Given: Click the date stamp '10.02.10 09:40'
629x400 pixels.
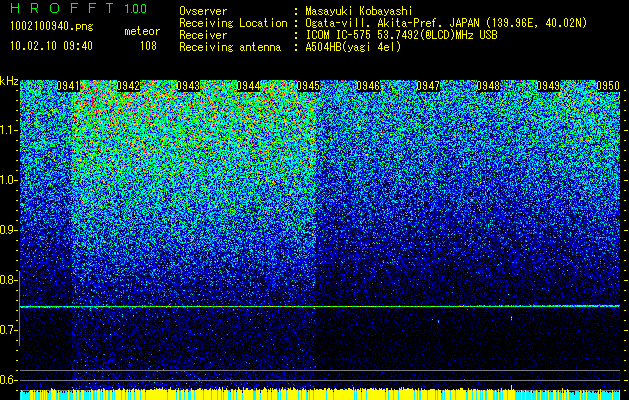Looking at the screenshot, I should pos(51,46).
